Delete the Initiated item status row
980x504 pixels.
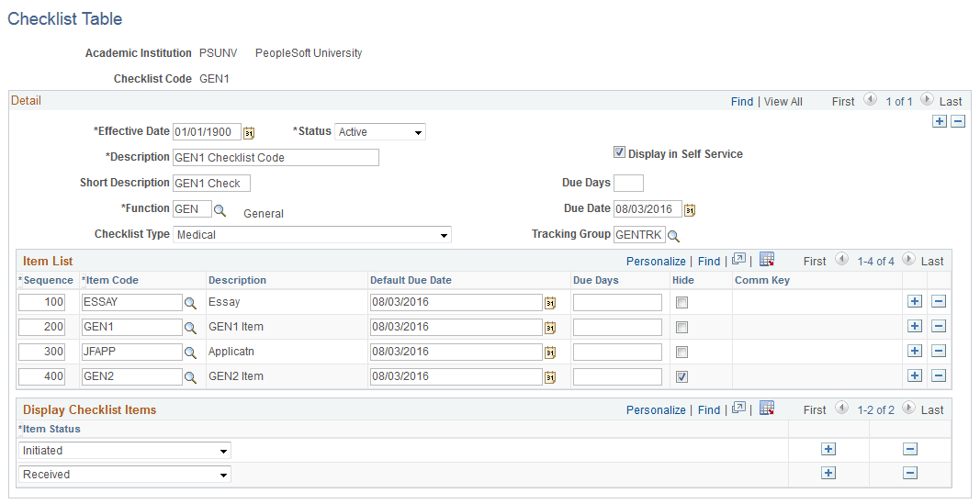(910, 449)
